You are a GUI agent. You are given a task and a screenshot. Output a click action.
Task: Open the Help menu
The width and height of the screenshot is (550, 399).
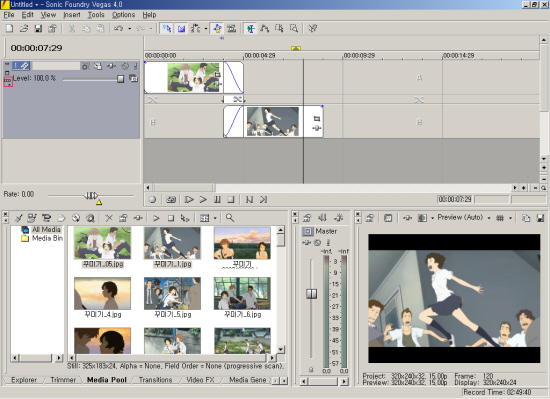point(149,15)
